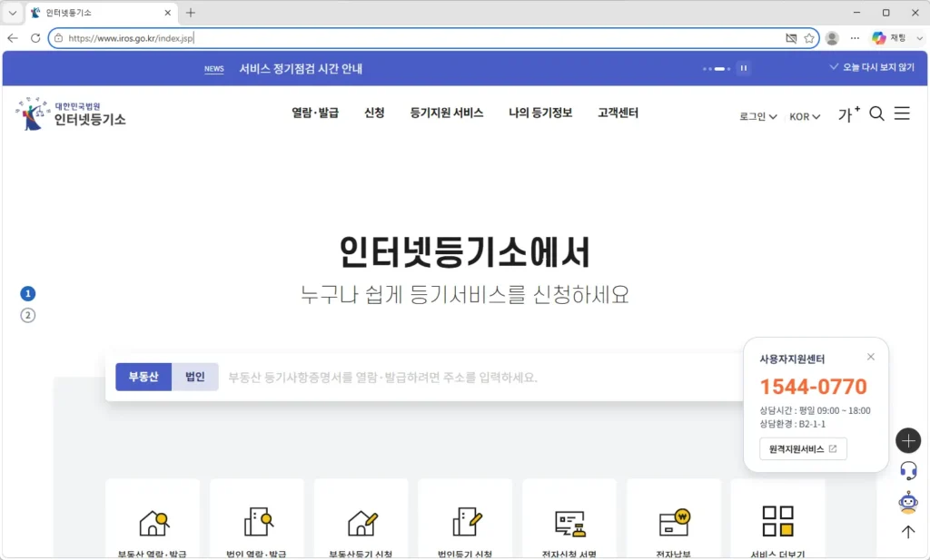
Task: Click the search magnifier icon in header
Action: pos(876,113)
